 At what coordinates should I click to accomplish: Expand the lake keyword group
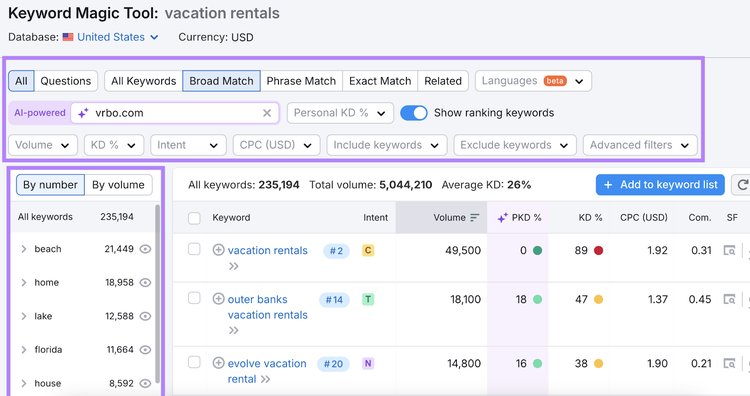click(x=23, y=316)
